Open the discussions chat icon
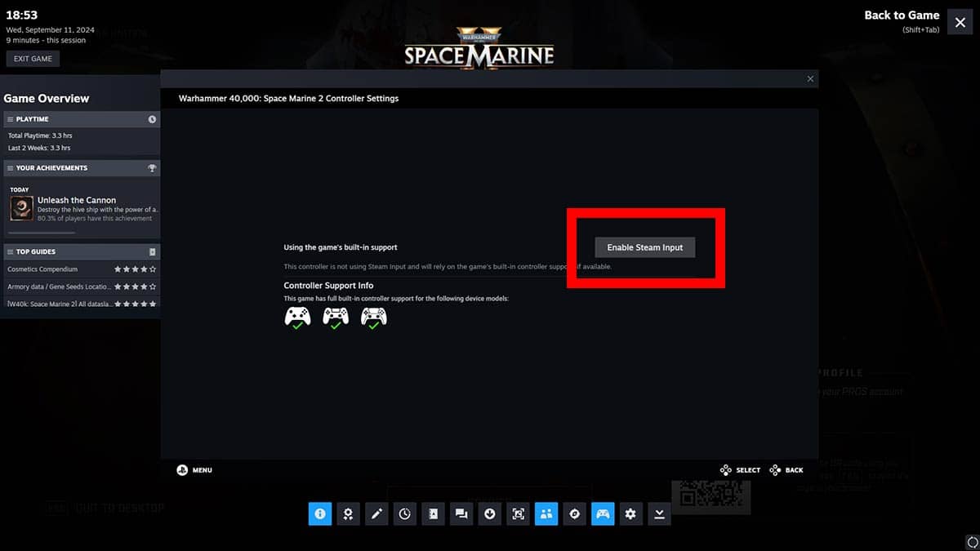This screenshot has height=551, width=980. coord(461,513)
